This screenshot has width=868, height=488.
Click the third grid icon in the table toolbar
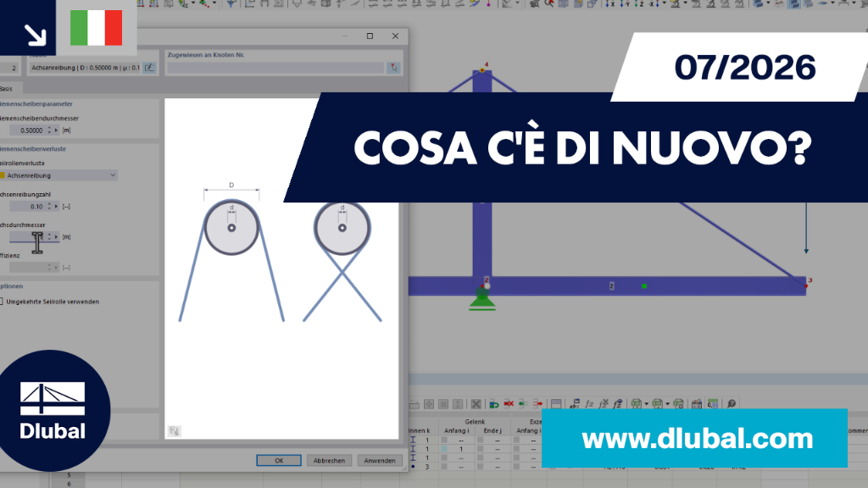click(x=443, y=404)
